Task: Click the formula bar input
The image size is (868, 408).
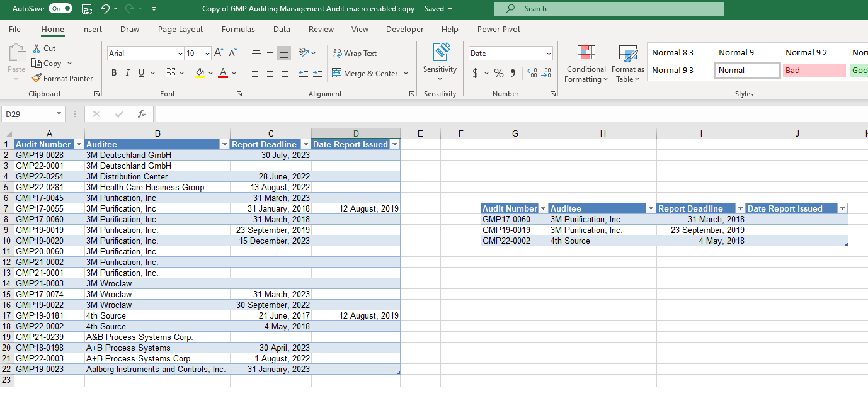Action: pos(511,114)
